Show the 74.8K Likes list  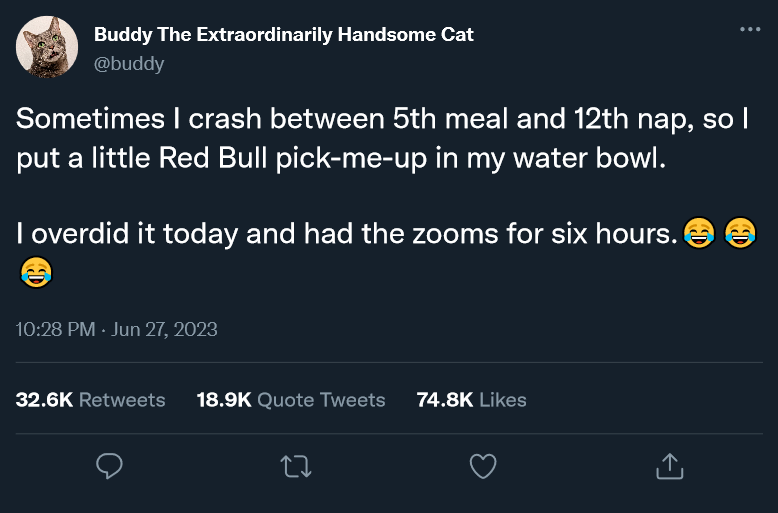click(x=471, y=400)
